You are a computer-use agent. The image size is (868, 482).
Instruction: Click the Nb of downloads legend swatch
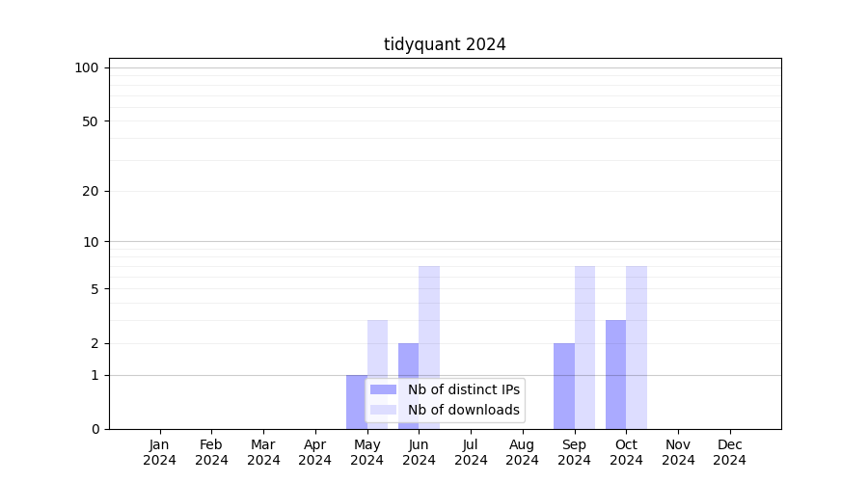(x=383, y=410)
